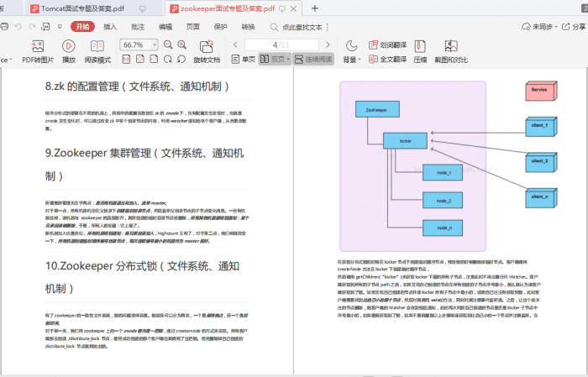Viewport: 588px width, 377px height.
Task: Open the 插入 ribbon tab
Action: pyautogui.click(x=110, y=27)
